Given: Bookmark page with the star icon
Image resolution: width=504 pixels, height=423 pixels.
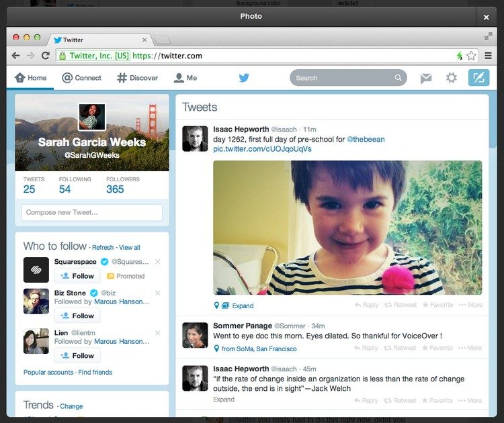Looking at the screenshot, I should [x=471, y=56].
